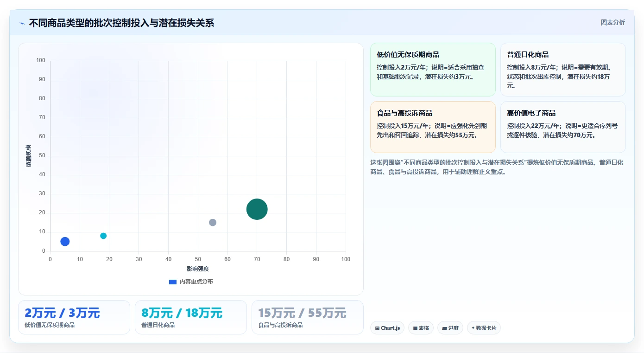This screenshot has width=644, height=353.
Task: Open the 低价值无保质期商品 info card
Action: [x=433, y=70]
